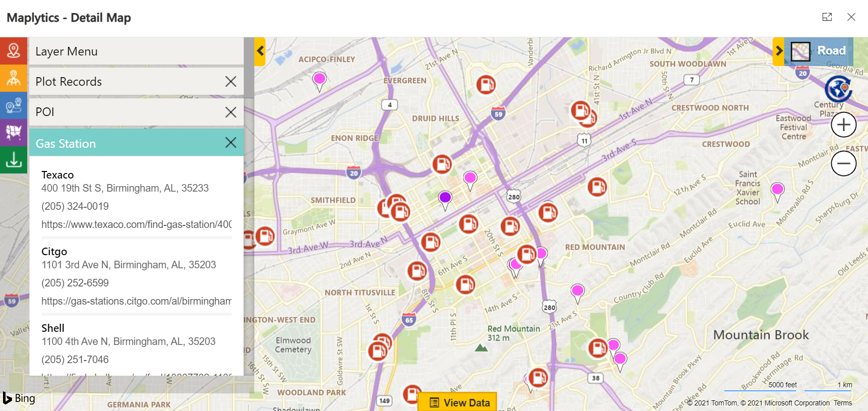Click gas station marker above North Titusville
Viewport: 868px width, 411px height.
coord(417,271)
